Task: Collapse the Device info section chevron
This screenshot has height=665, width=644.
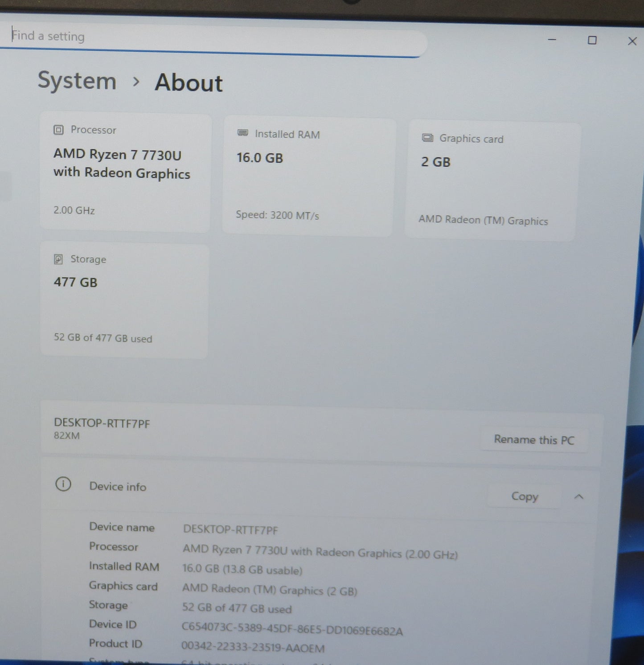Action: 579,497
